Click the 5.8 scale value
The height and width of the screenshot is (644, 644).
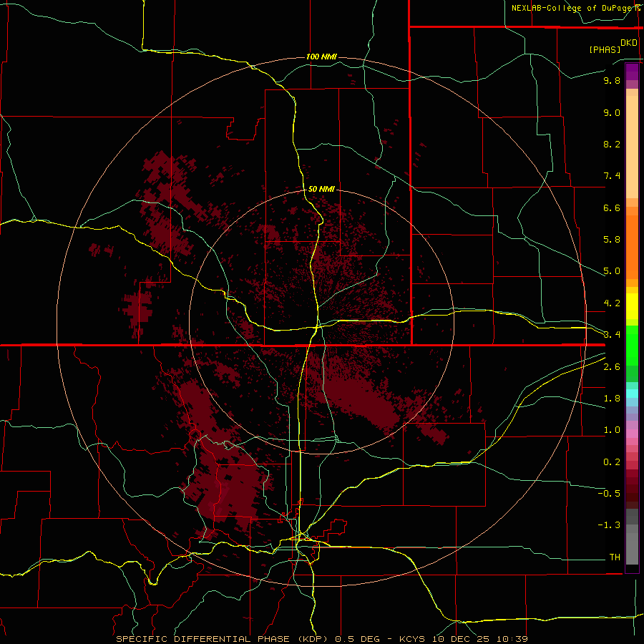point(612,240)
